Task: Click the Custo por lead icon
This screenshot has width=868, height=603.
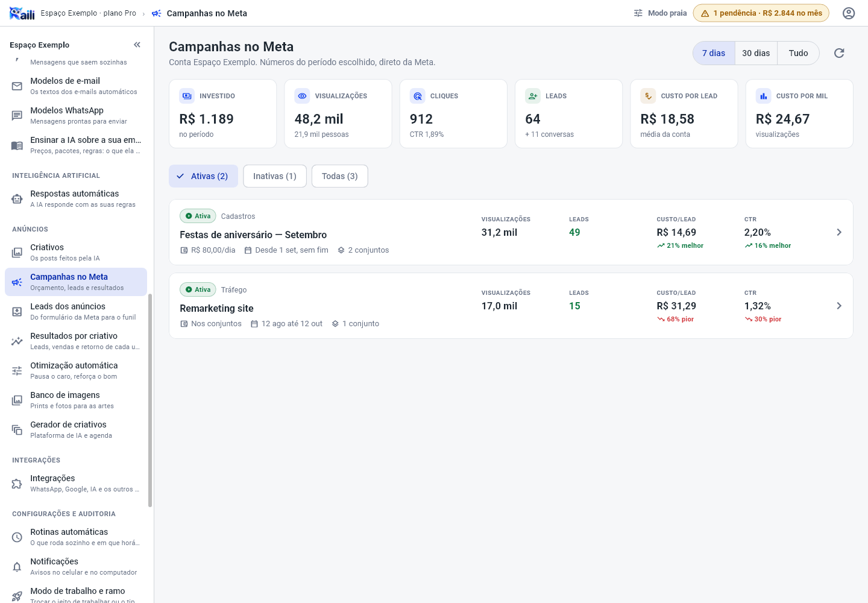Action: coord(648,96)
